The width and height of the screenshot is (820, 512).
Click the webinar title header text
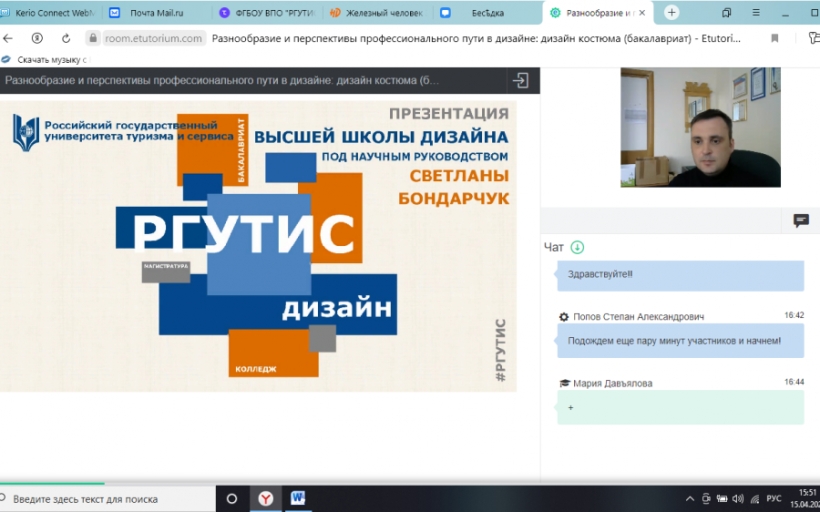pyautogui.click(x=222, y=81)
